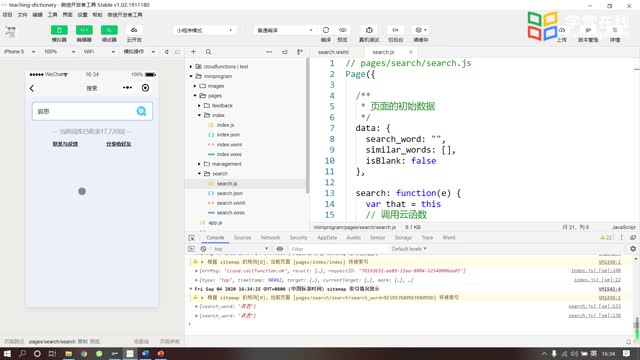Collapse the miniprogram folder

pyautogui.click(x=191, y=76)
